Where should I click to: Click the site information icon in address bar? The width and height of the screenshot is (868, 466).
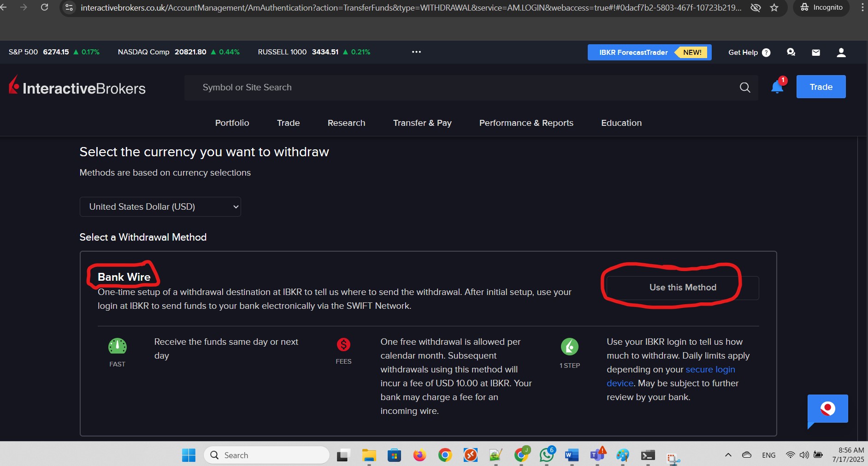tap(69, 7)
